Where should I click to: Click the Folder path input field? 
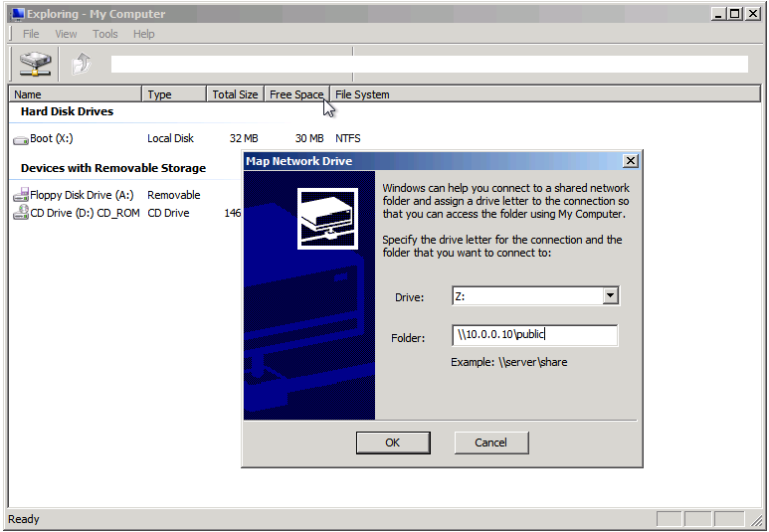click(x=534, y=335)
